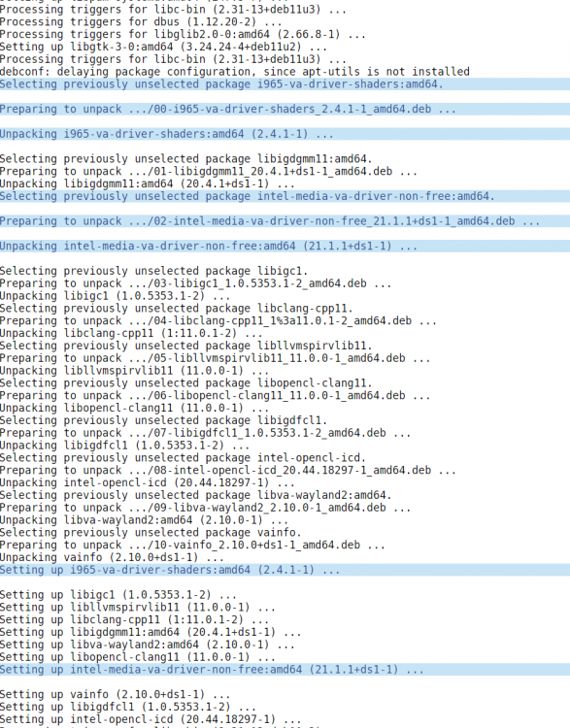
Task: Click 'Unpacking libigc1 (1.0.5353.1-2)' line
Action: [x=115, y=296]
